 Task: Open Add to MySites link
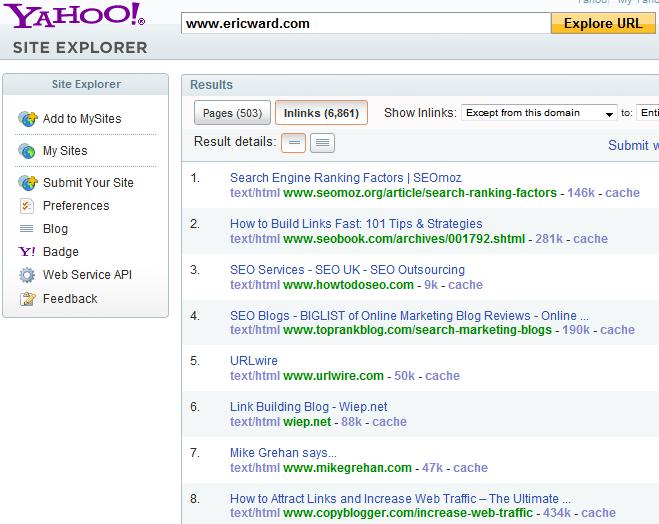pyautogui.click(x=82, y=119)
